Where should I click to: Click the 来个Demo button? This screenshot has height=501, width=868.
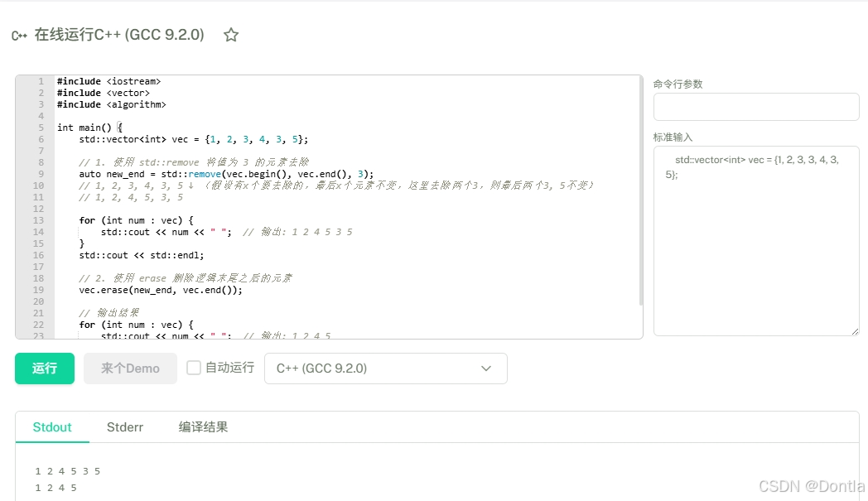(x=130, y=369)
